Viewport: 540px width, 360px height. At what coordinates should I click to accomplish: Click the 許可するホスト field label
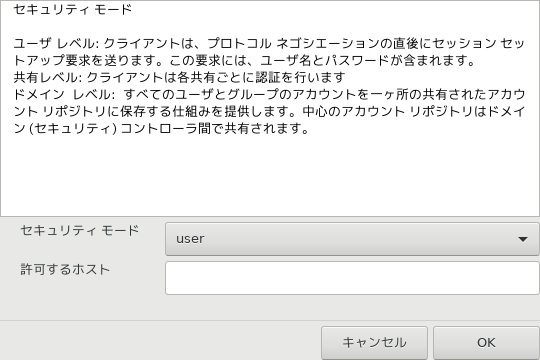tap(65, 269)
